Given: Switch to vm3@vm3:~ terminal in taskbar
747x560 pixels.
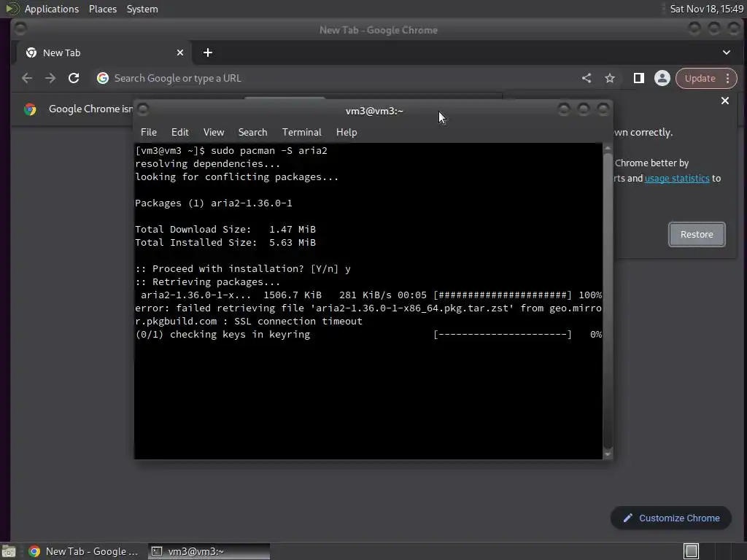Looking at the screenshot, I should coord(208,551).
